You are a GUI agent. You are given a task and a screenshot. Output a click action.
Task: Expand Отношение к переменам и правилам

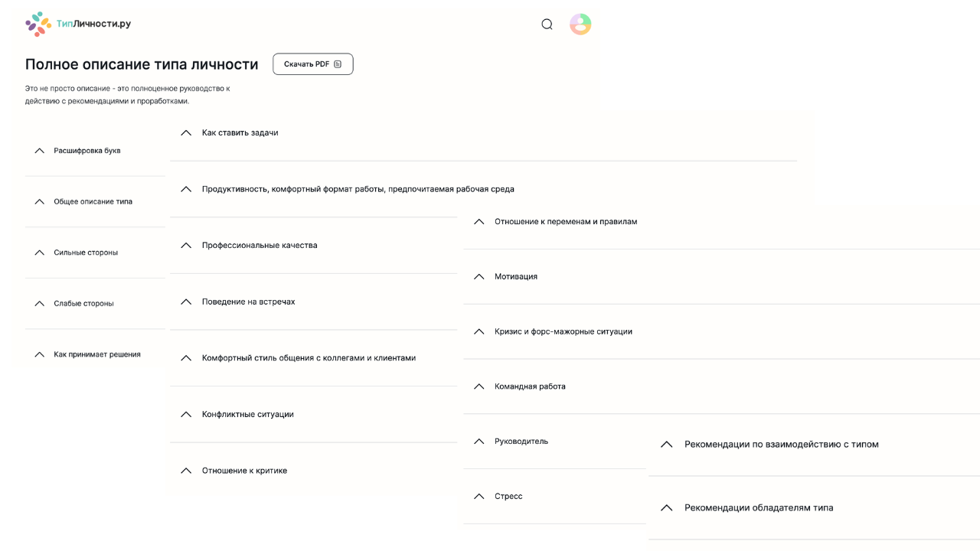566,222
